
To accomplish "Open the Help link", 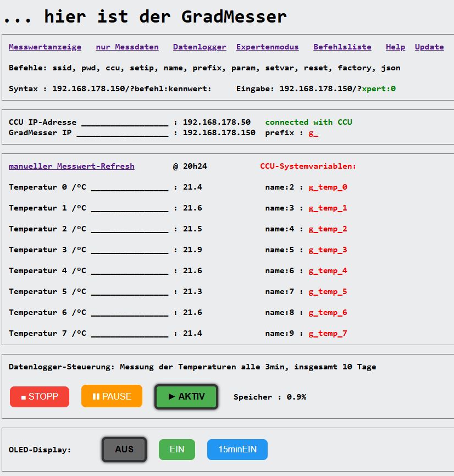I will pos(395,47).
